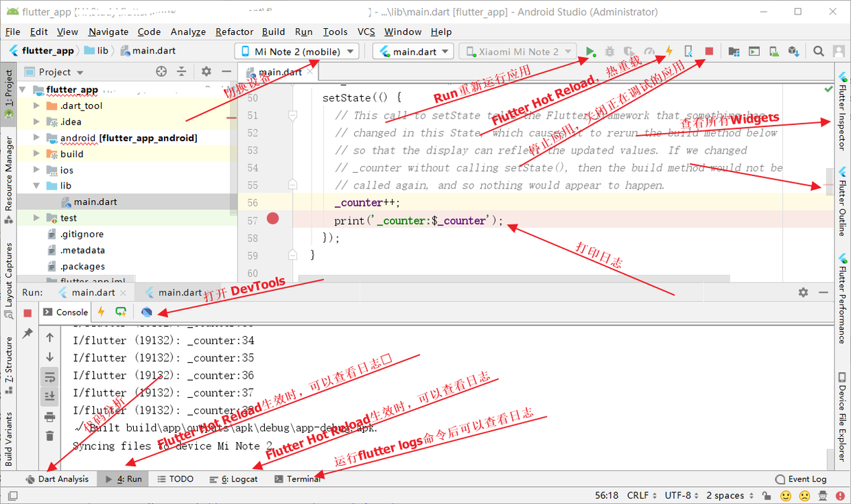The height and width of the screenshot is (504, 851).
Task: Toggle scroll to end in console
Action: coord(50,396)
